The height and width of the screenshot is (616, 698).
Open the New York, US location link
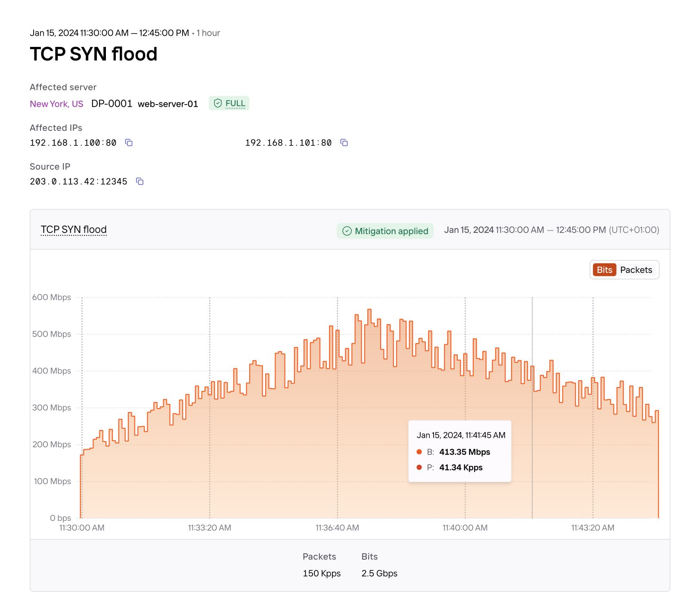click(x=56, y=104)
